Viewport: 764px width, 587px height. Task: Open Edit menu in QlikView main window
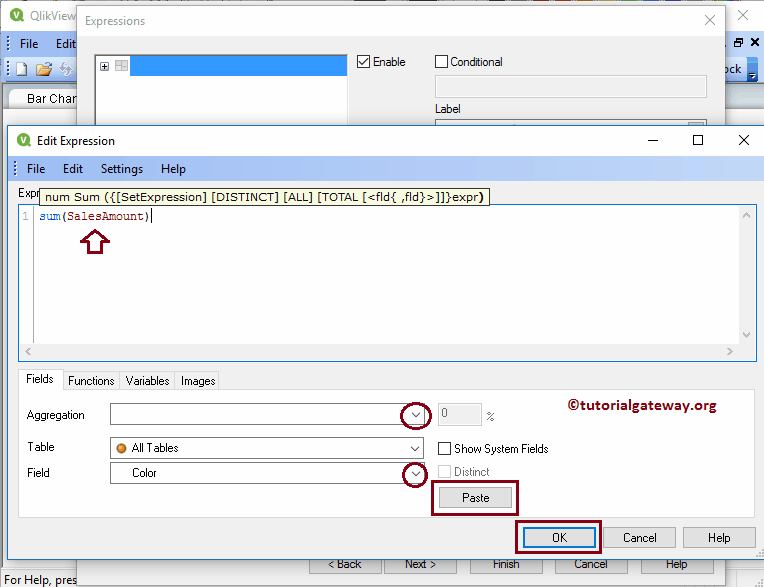click(x=65, y=44)
